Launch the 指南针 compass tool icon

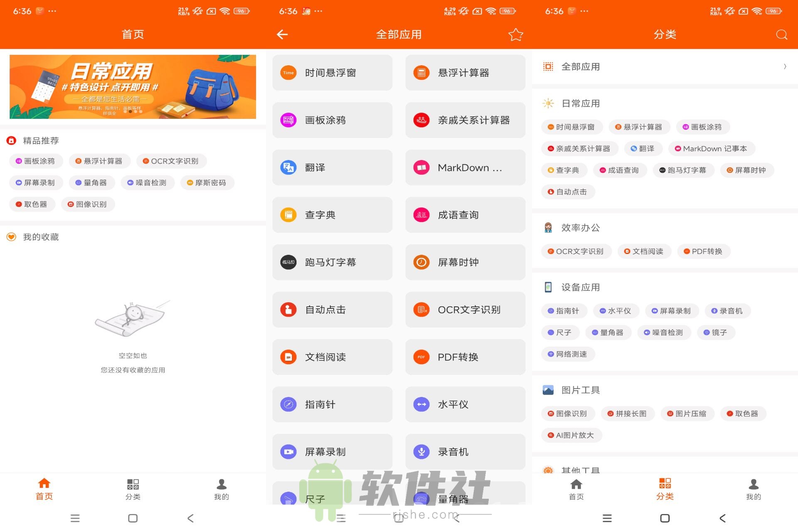point(332,404)
